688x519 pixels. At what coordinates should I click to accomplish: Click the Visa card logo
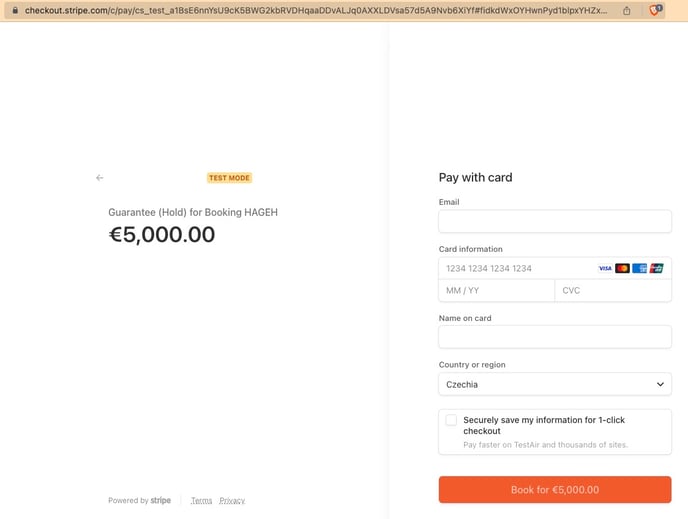click(x=605, y=268)
